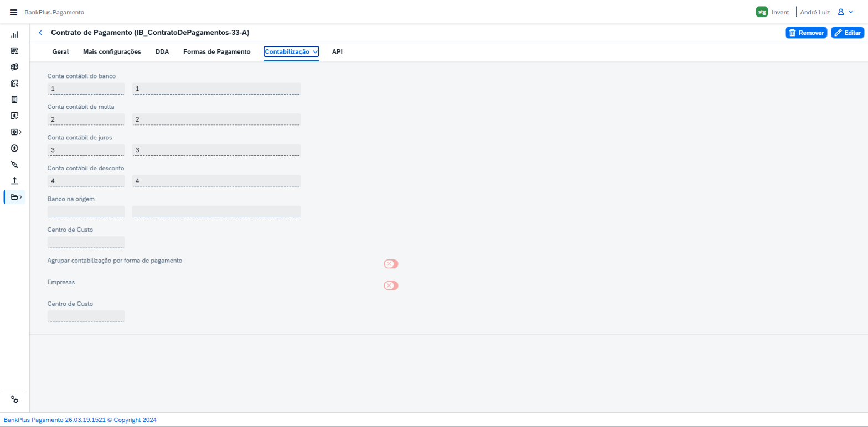The image size is (868, 427).
Task: Click first Conta contábil do banco field
Action: click(x=86, y=88)
